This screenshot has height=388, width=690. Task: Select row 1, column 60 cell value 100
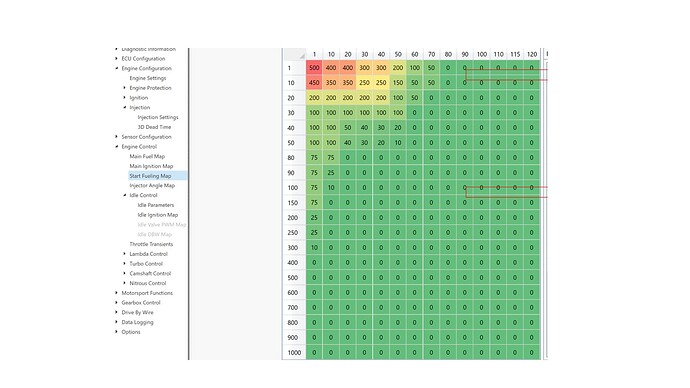pyautogui.click(x=415, y=68)
